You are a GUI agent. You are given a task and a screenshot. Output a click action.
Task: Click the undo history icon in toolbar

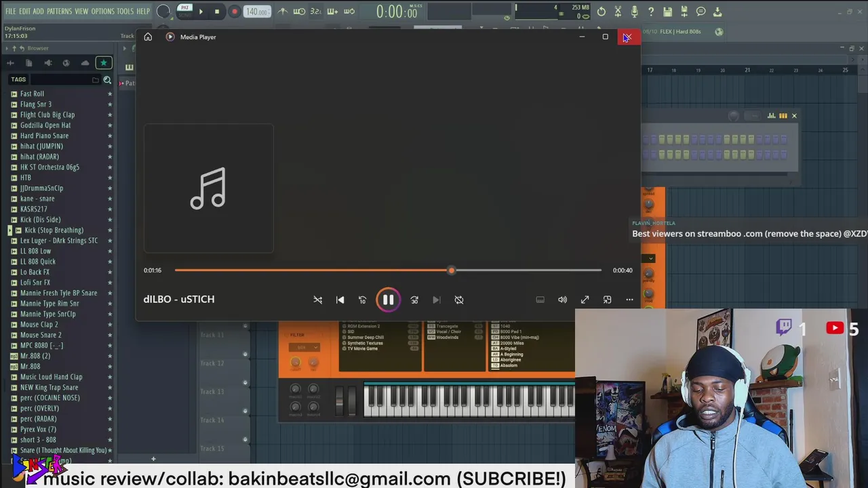(601, 12)
